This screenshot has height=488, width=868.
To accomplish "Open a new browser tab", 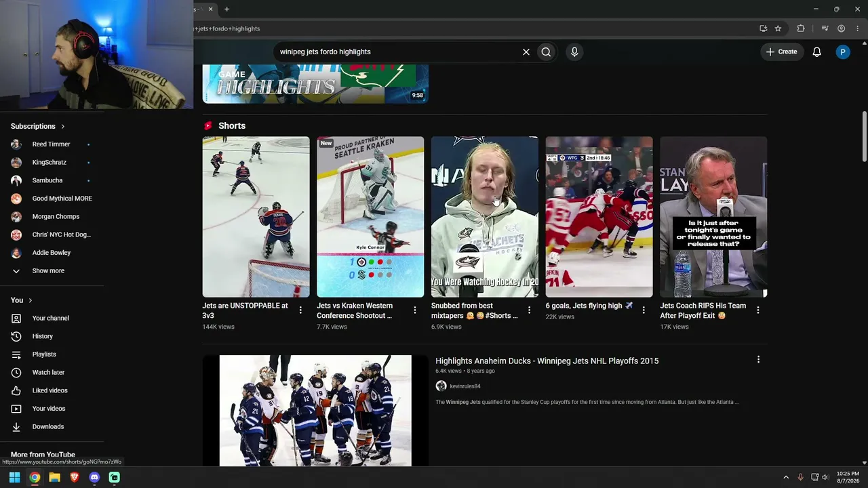I will [x=226, y=9].
